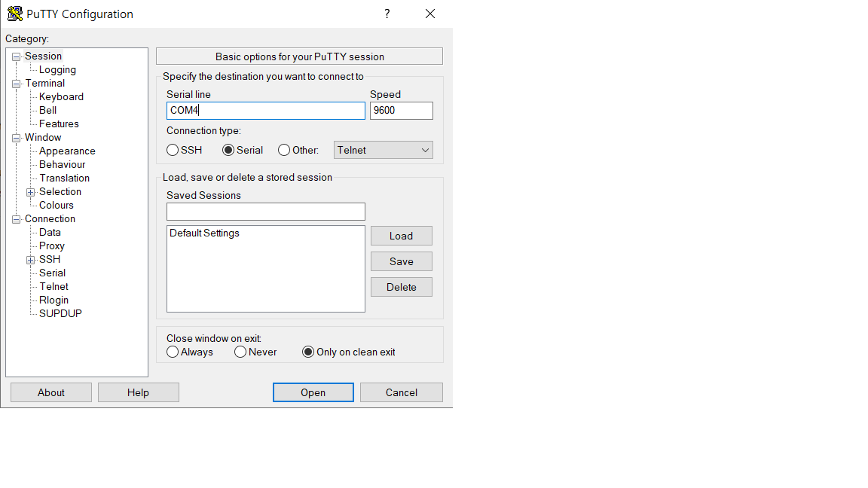Open the Window category
868x488 pixels.
(x=43, y=137)
